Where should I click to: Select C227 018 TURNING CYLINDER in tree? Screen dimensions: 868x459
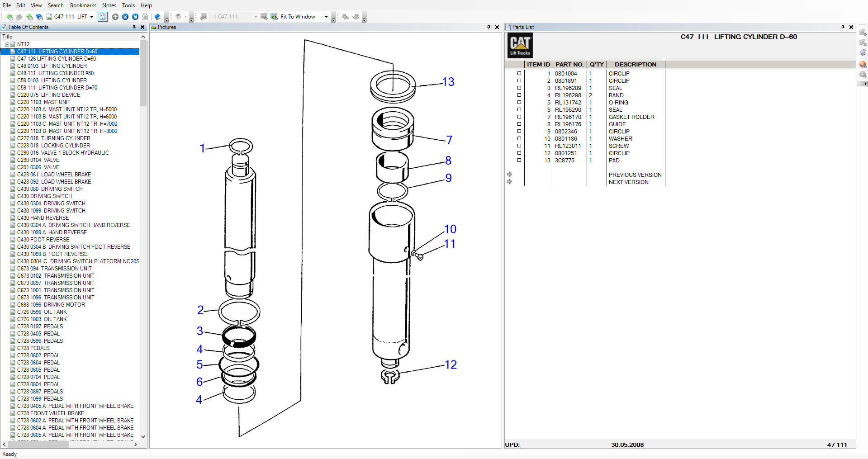[54, 138]
